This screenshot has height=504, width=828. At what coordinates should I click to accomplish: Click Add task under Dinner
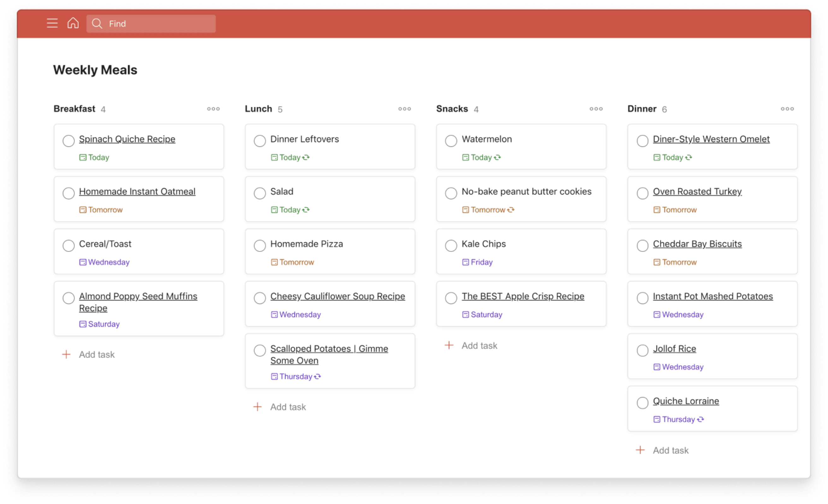(x=671, y=450)
